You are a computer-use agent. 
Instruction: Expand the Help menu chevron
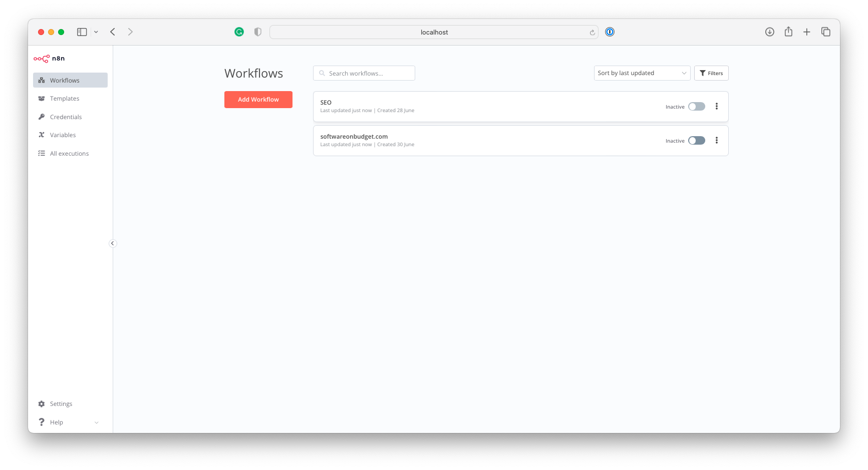click(x=97, y=422)
